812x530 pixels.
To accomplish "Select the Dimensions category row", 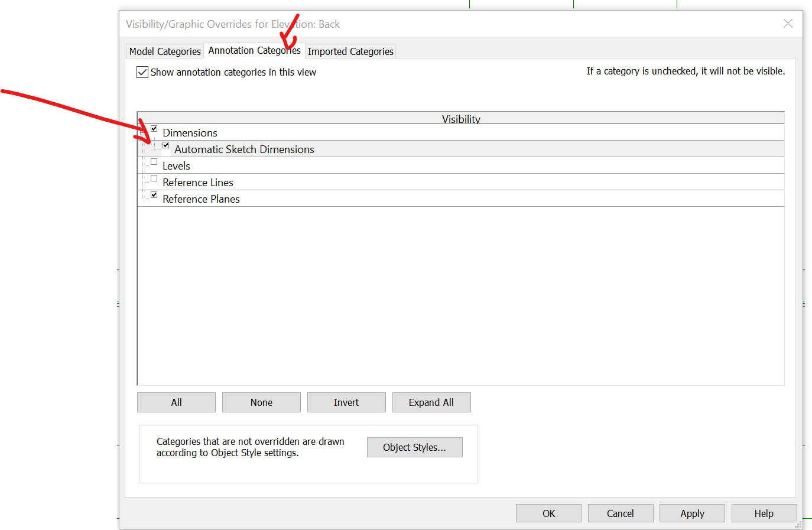I will [190, 133].
